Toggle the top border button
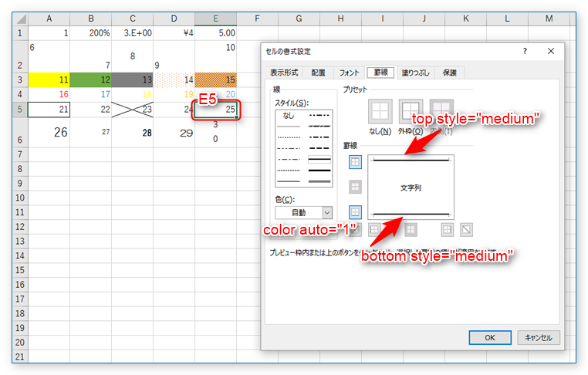Image resolution: width=588 pixels, height=375 pixels. (355, 162)
